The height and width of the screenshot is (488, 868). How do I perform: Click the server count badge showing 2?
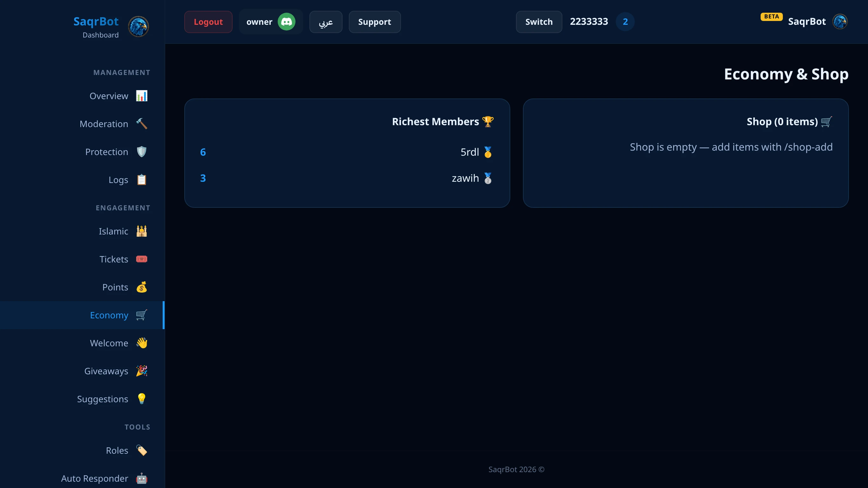[625, 22]
